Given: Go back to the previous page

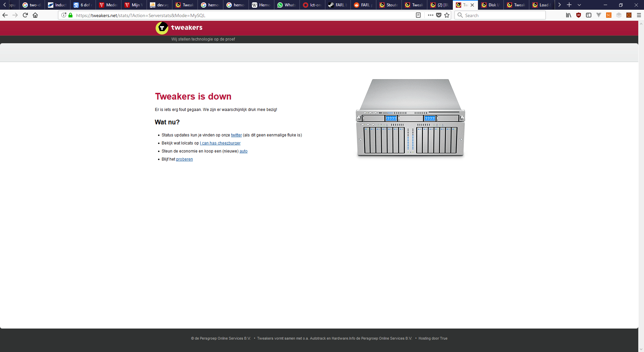Looking at the screenshot, I should tap(5, 15).
